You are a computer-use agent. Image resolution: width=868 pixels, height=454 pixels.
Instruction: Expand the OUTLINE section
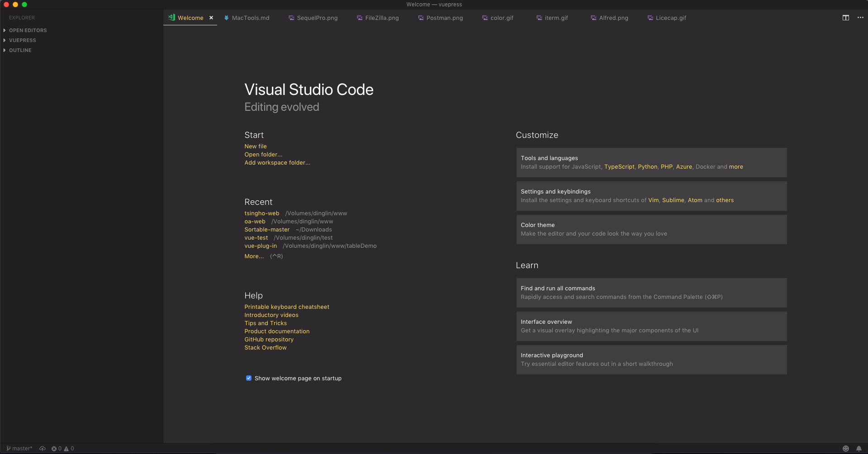click(20, 50)
